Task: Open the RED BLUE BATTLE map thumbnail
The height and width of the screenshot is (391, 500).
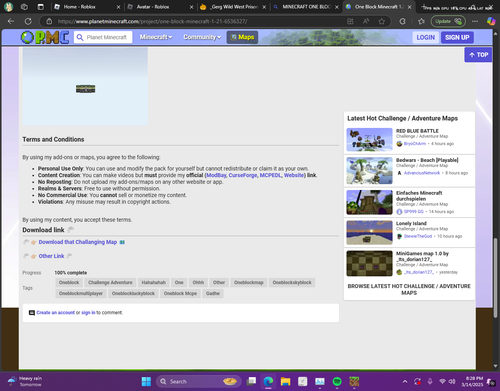Action: (369, 140)
